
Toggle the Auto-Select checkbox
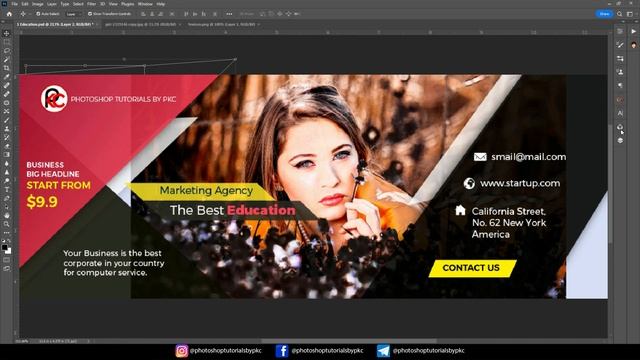(38, 14)
